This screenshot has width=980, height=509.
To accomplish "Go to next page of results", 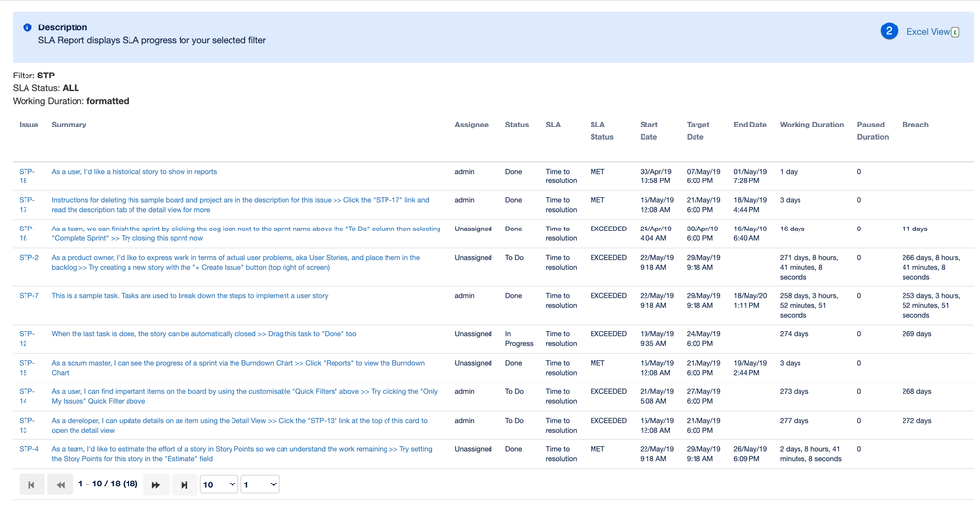I will point(156,484).
